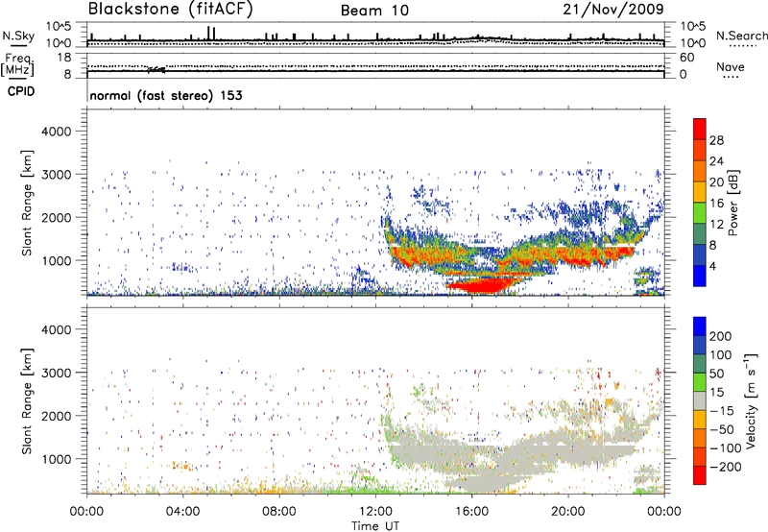768x532 pixels.
Task: Click the 'Nave' legend label
Action: pos(731,67)
